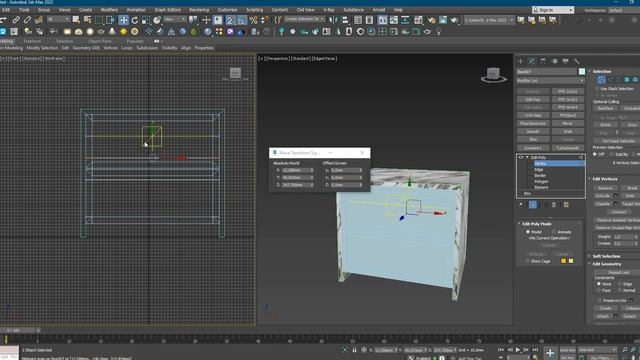Open the Hierarchy panel tab

coord(543,61)
